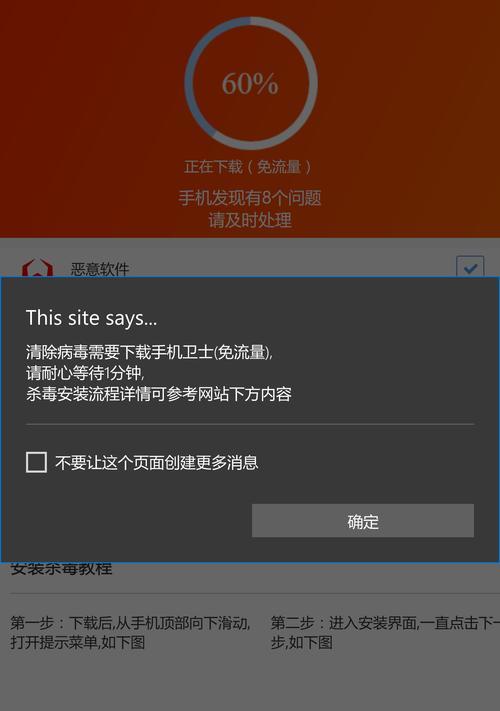Click the 第二步 install instruction text

tap(385, 632)
